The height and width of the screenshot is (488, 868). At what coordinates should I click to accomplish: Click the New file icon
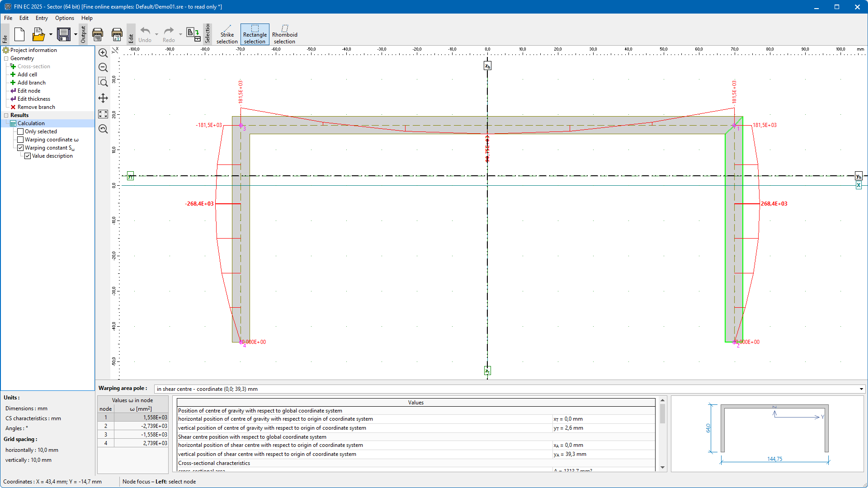coord(19,34)
